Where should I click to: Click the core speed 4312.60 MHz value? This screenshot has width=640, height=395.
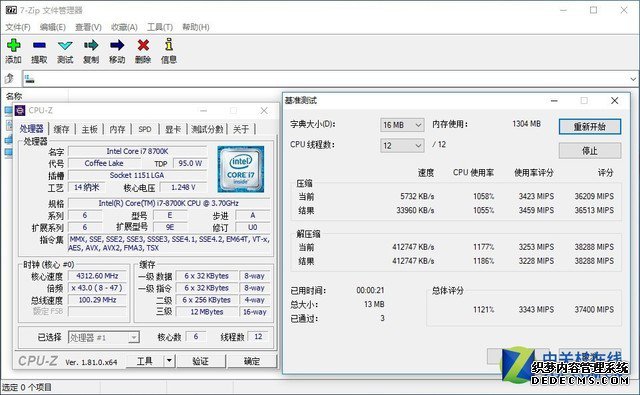[x=97, y=276]
